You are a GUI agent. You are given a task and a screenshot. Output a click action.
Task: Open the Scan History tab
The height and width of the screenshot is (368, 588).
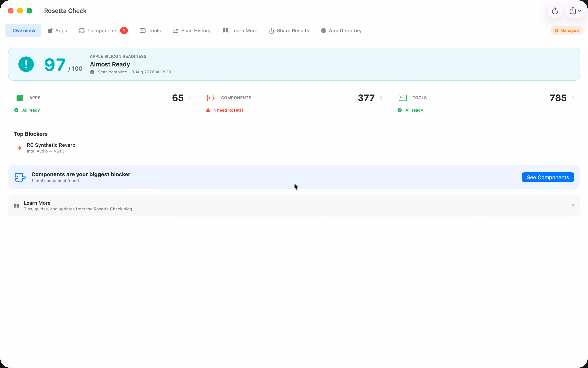pyautogui.click(x=192, y=30)
